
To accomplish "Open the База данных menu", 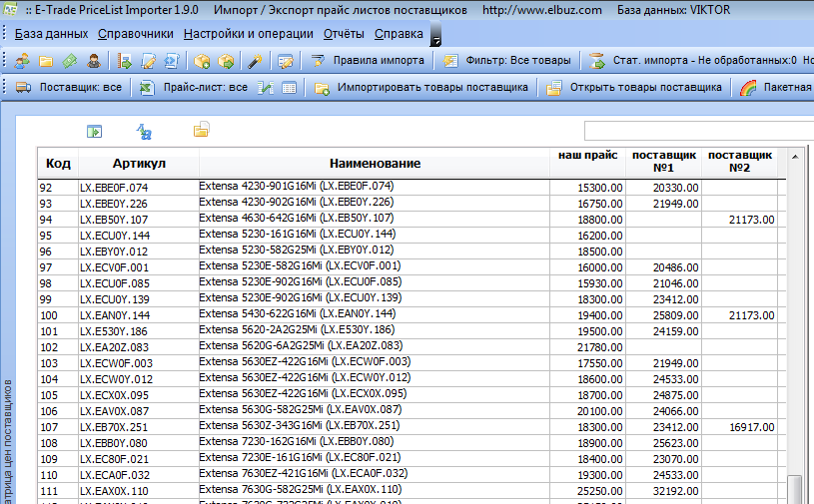I will pos(51,34).
